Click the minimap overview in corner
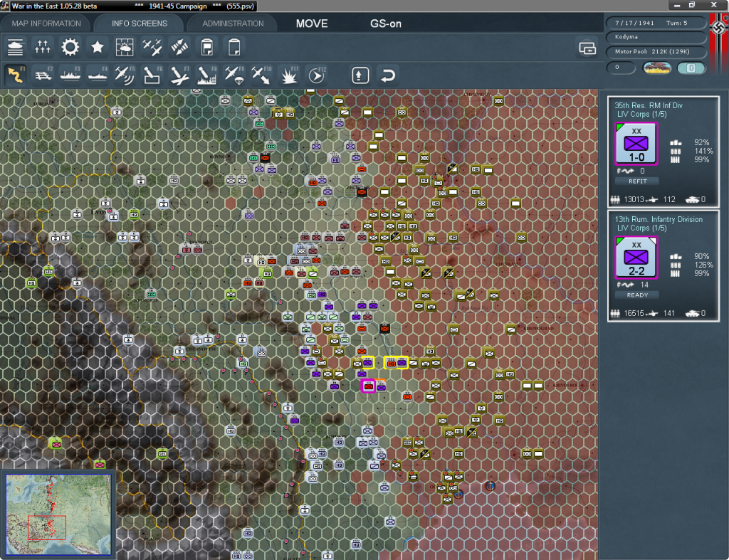Viewport: 729px width, 560px height. [x=58, y=514]
